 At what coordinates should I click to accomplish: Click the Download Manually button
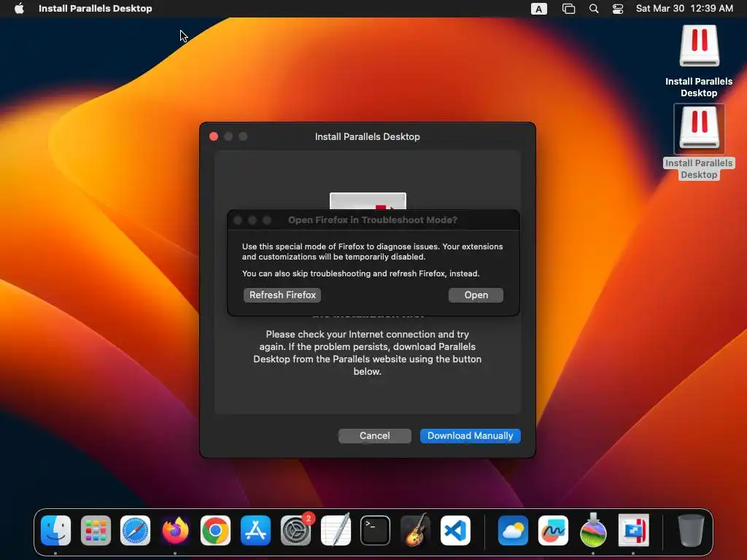click(470, 436)
